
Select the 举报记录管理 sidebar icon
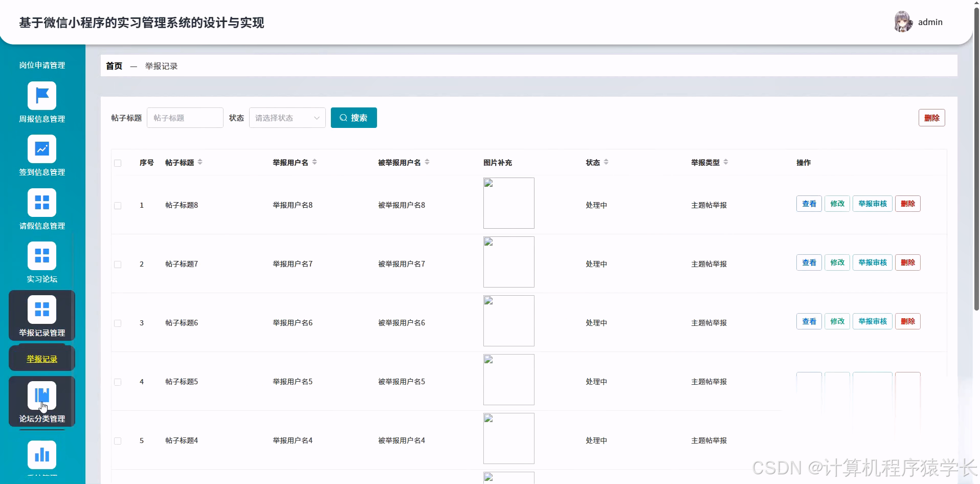42,309
